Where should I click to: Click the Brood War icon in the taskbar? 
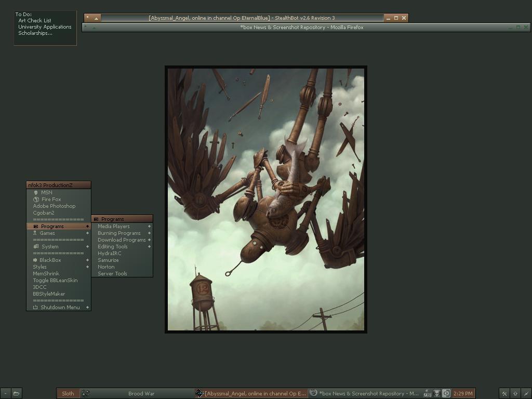tap(86, 394)
